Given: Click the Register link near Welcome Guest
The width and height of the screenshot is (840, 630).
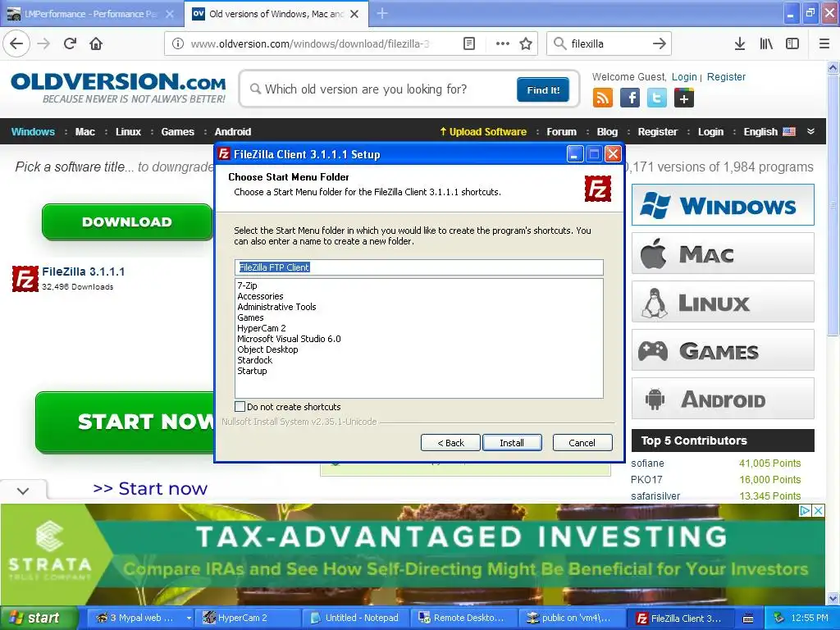Looking at the screenshot, I should [726, 76].
